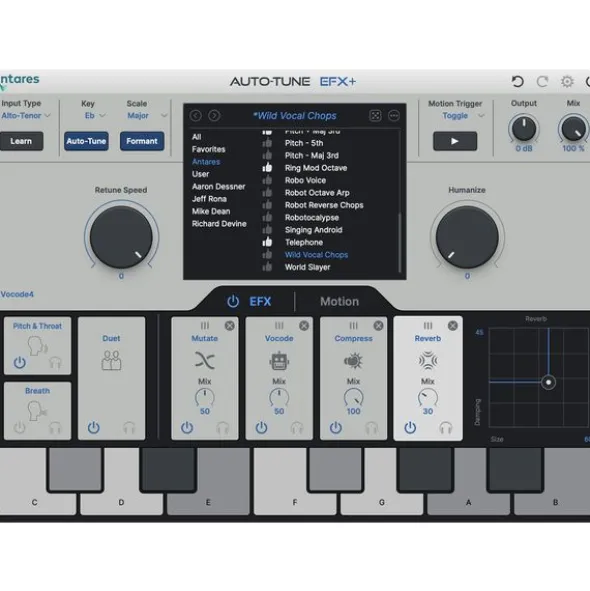
Task: Select the Favorites preset category
Action: 208,149
